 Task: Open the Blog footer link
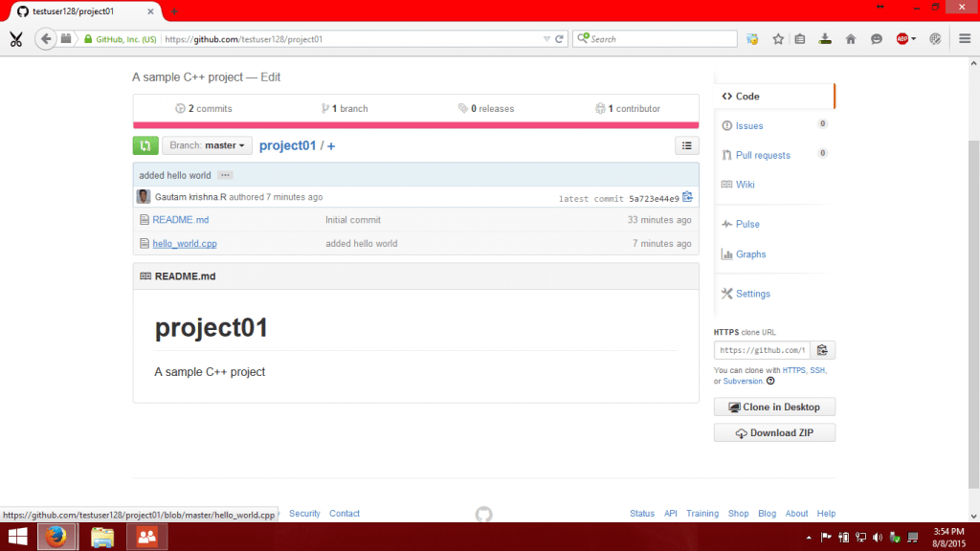pos(767,514)
